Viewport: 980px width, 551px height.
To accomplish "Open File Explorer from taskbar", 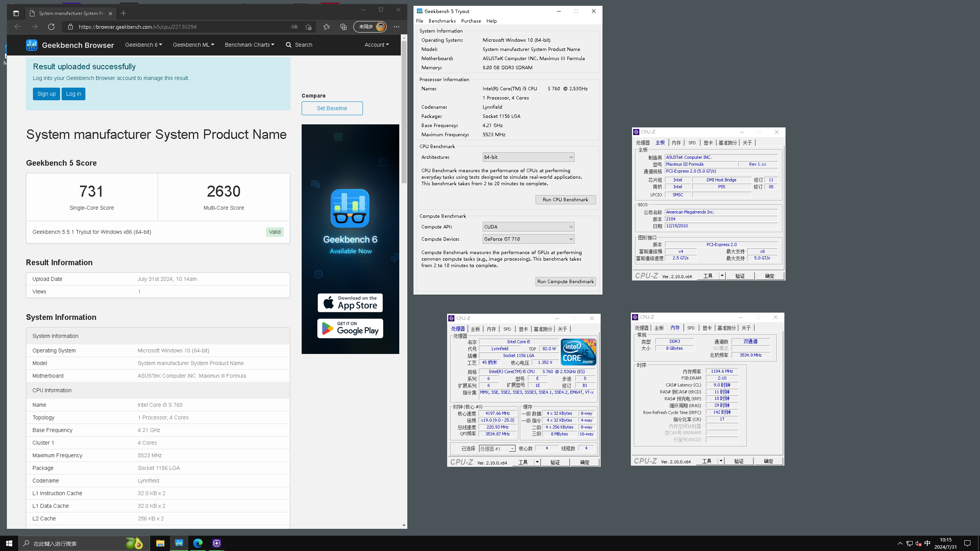I will coord(160,543).
